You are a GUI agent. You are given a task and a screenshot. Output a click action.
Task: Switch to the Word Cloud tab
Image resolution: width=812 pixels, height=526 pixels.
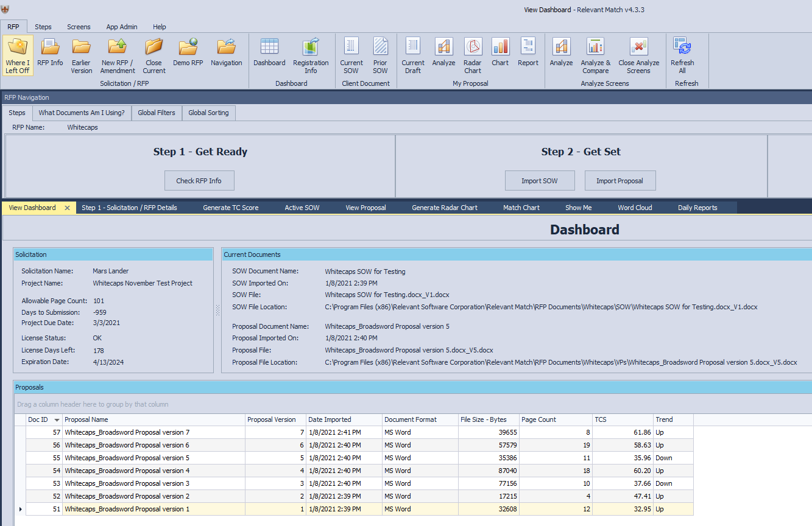click(635, 208)
